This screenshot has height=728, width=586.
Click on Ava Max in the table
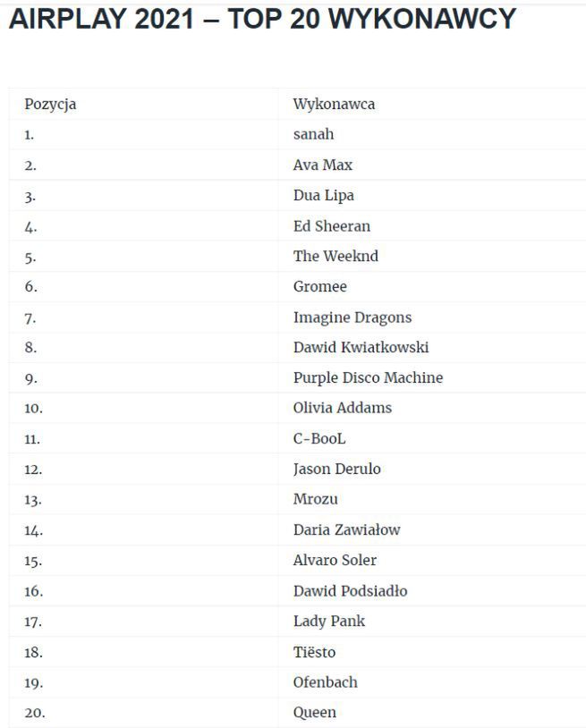click(x=323, y=165)
